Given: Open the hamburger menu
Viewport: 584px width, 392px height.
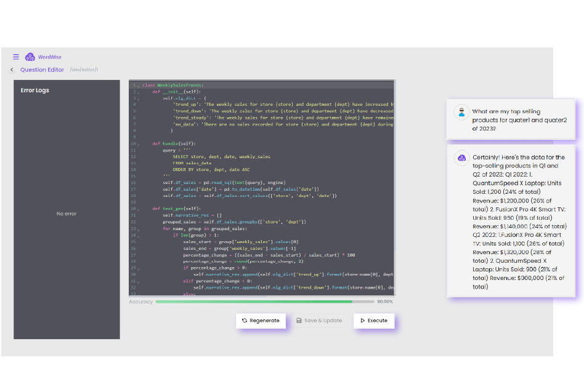Looking at the screenshot, I should pos(16,57).
